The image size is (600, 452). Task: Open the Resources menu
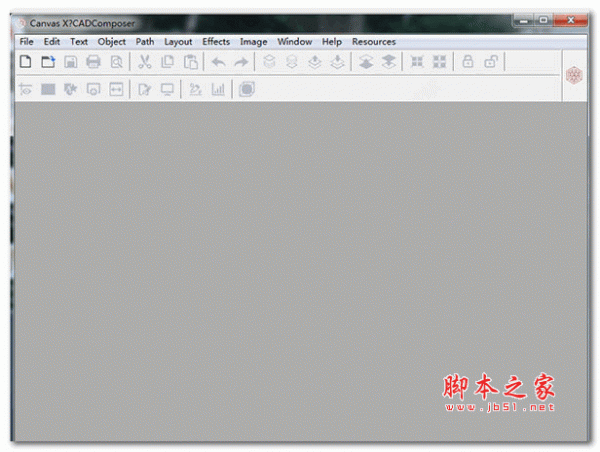point(374,41)
